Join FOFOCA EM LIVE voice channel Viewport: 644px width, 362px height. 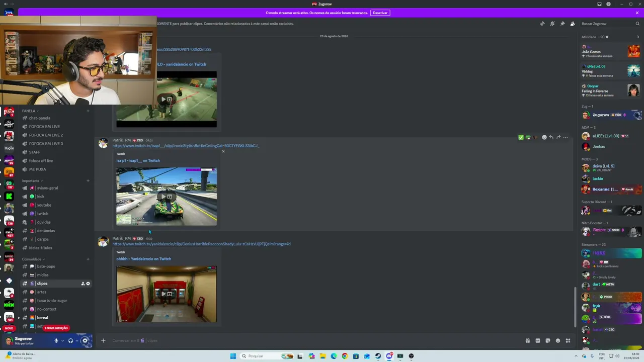[x=56, y=127]
